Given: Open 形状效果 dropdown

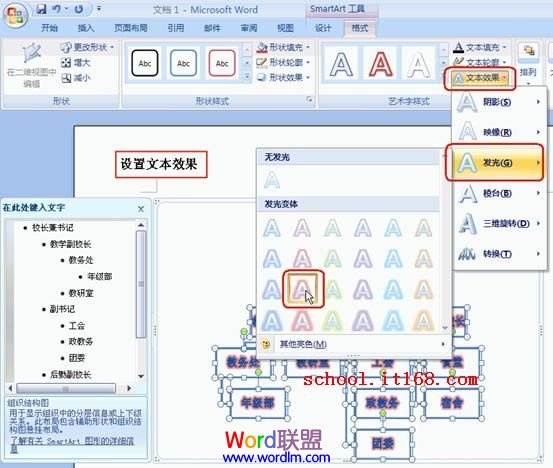Looking at the screenshot, I should [284, 77].
